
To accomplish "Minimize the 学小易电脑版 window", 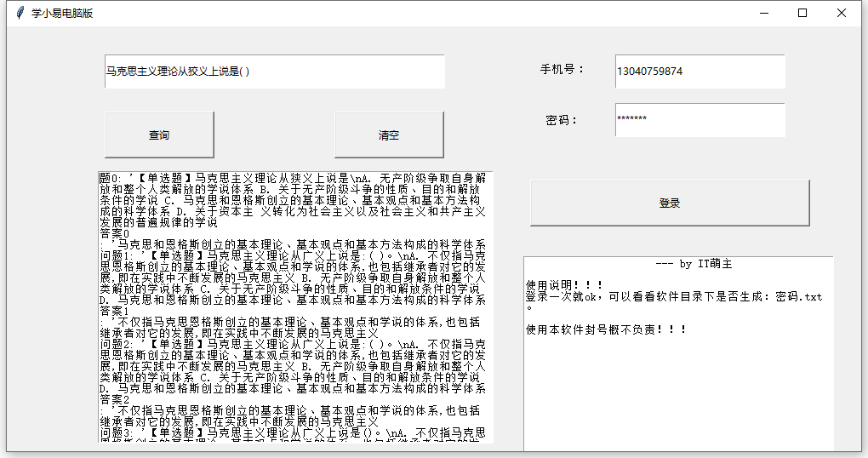I will coord(763,13).
